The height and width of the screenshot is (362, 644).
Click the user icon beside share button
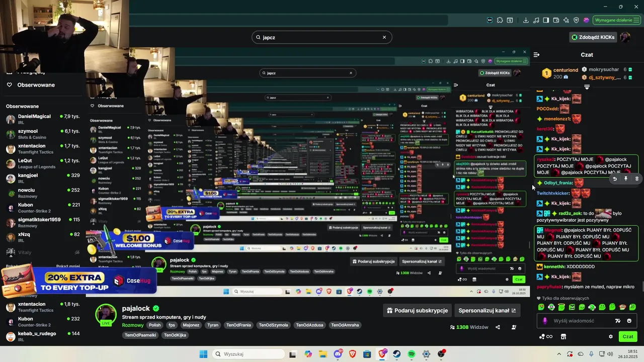coord(514,327)
